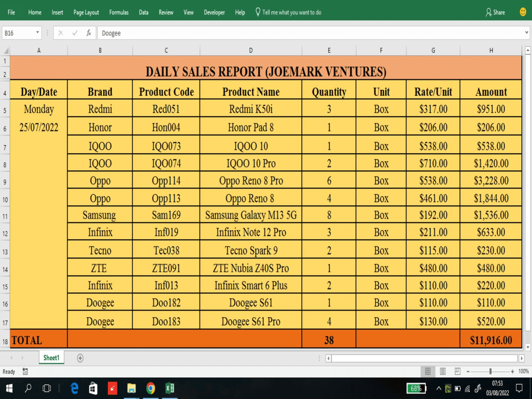532x399 pixels.
Task: Open the notification center icon
Action: point(519,388)
